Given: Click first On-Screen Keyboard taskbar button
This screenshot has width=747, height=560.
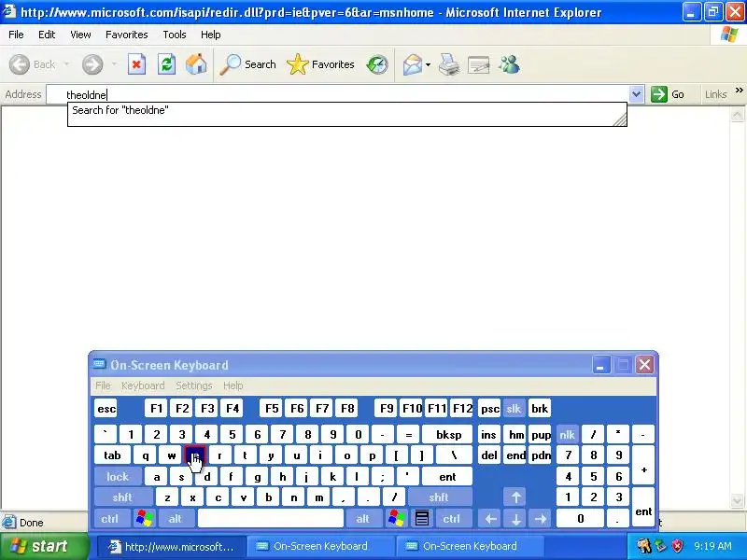Looking at the screenshot, I should [x=320, y=547].
